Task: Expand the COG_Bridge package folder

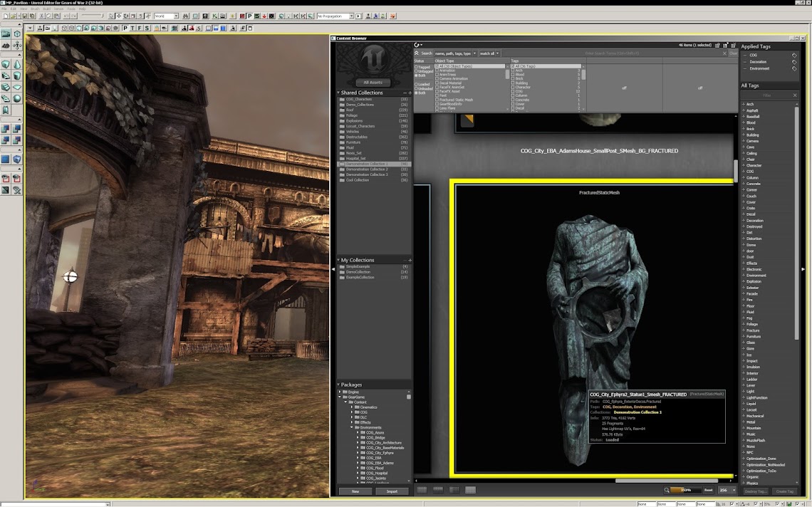Action: 358,438
